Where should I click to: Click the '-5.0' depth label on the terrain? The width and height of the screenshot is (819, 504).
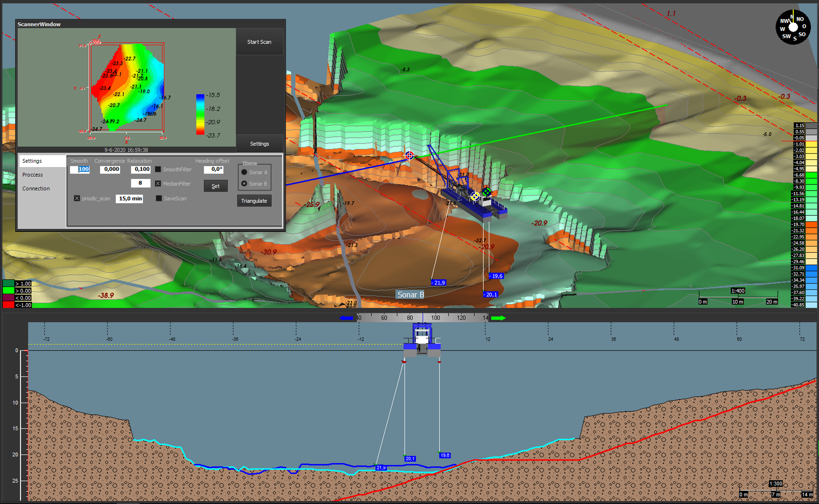tap(767, 134)
